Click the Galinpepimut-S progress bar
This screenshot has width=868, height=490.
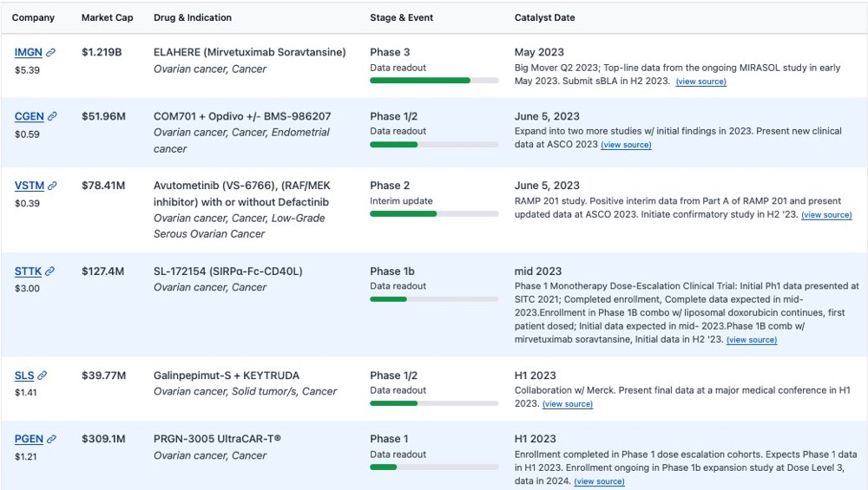[x=434, y=403]
